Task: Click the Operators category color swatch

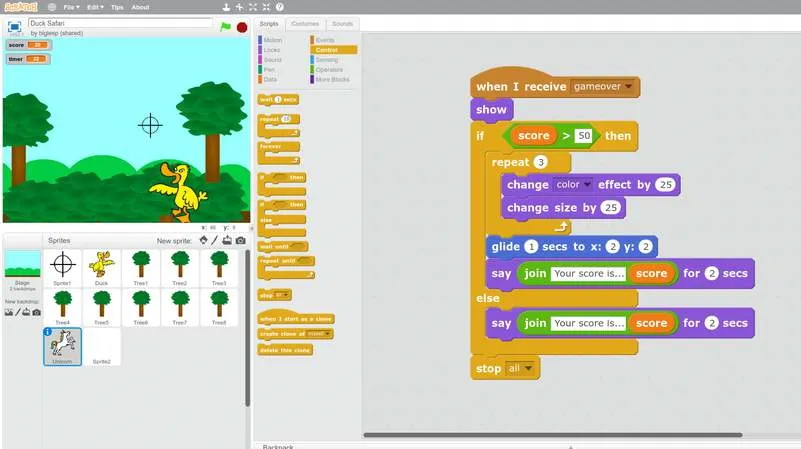Action: click(312, 69)
